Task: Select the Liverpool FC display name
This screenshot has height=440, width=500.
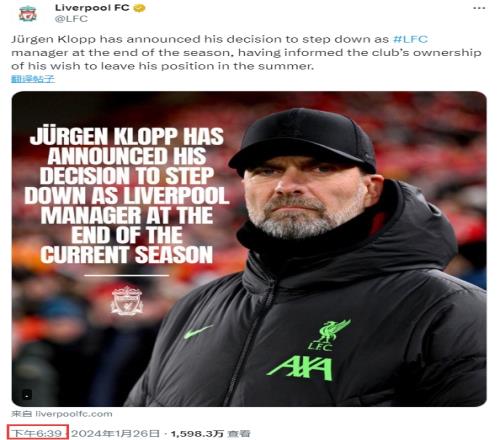Action: tap(92, 7)
